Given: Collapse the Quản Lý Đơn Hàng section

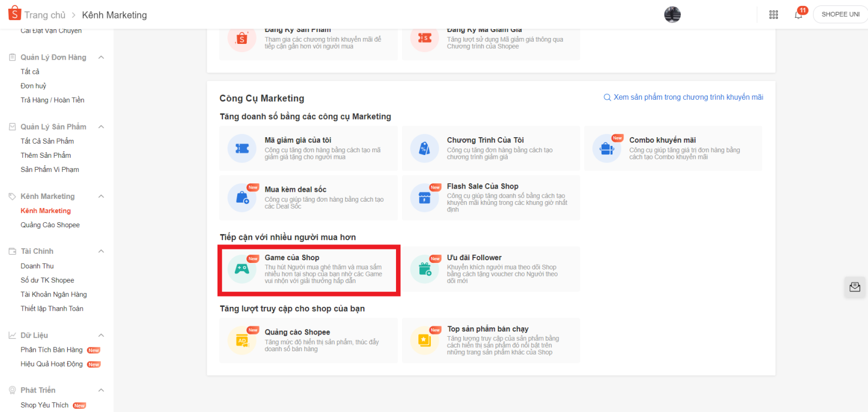Looking at the screenshot, I should pyautogui.click(x=101, y=57).
